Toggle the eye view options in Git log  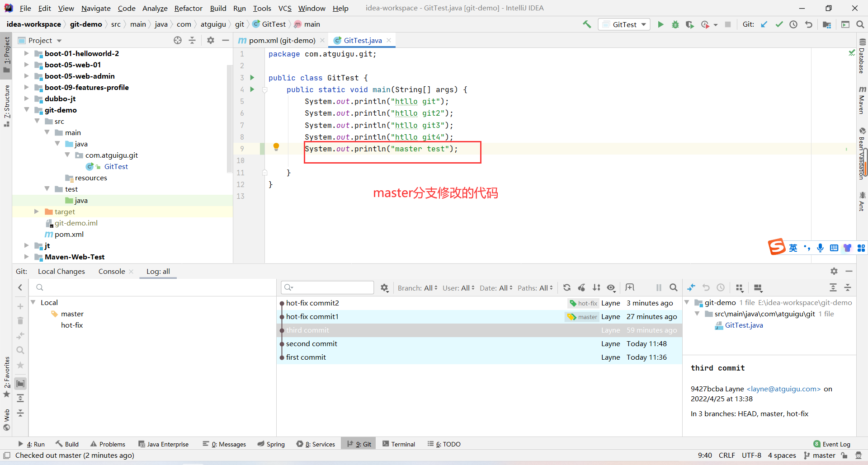[611, 287]
